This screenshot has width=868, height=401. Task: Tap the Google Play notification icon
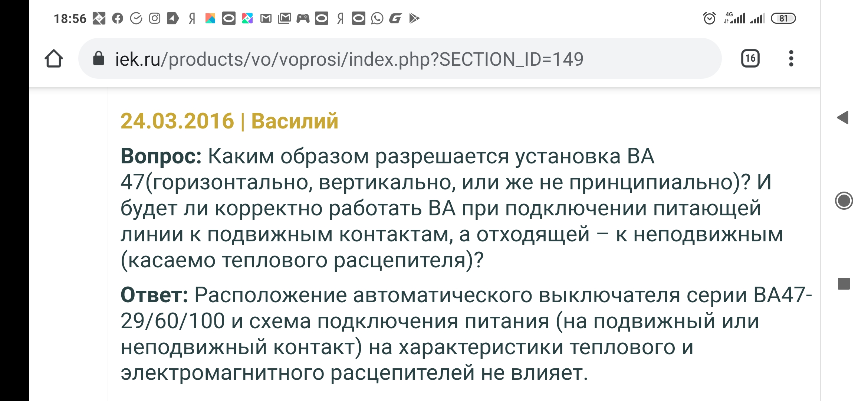414,18
